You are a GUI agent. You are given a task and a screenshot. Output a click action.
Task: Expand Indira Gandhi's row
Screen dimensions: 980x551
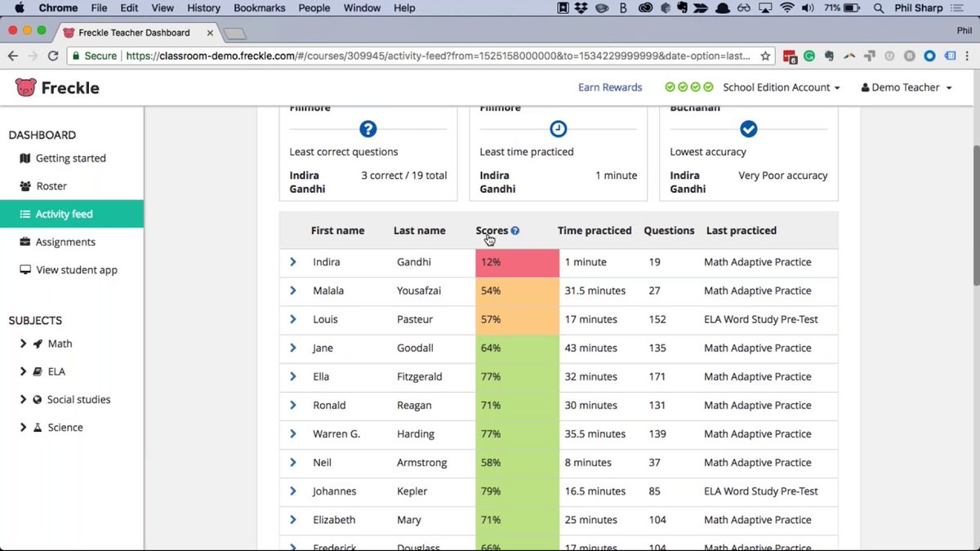293,262
